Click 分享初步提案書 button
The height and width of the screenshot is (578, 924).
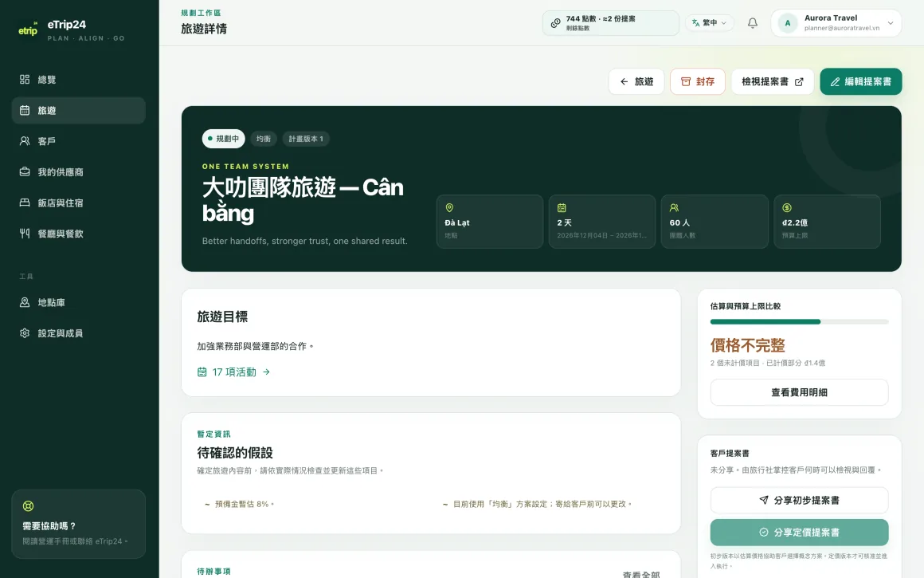pos(799,500)
